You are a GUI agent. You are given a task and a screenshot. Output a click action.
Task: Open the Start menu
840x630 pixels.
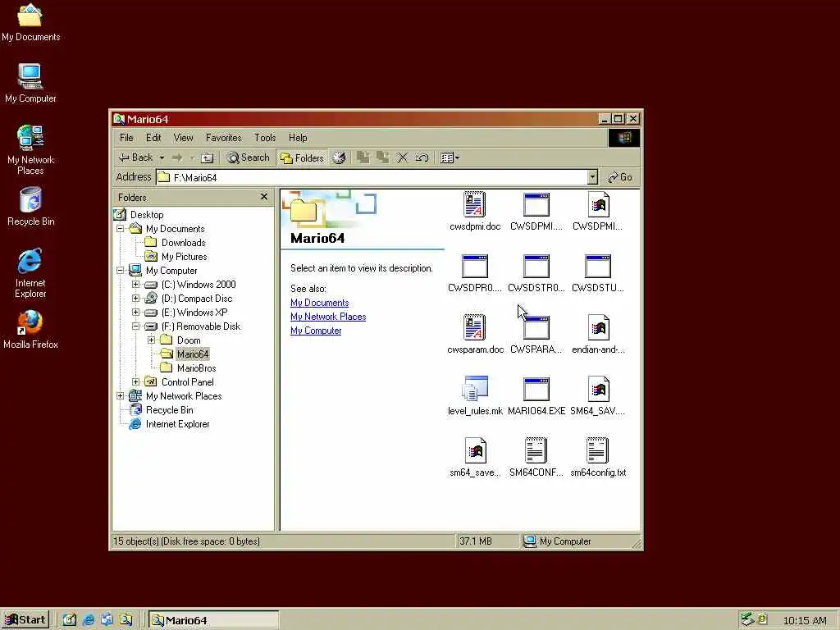tap(25, 620)
